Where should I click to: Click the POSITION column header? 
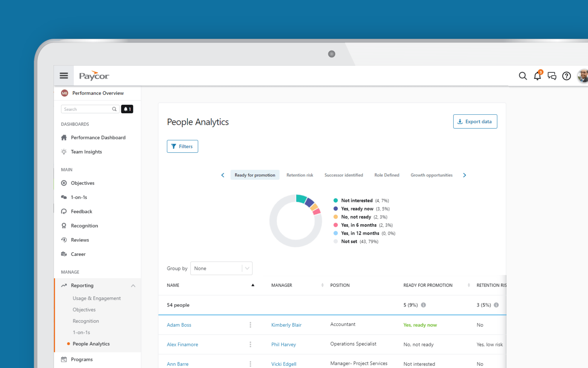(340, 285)
